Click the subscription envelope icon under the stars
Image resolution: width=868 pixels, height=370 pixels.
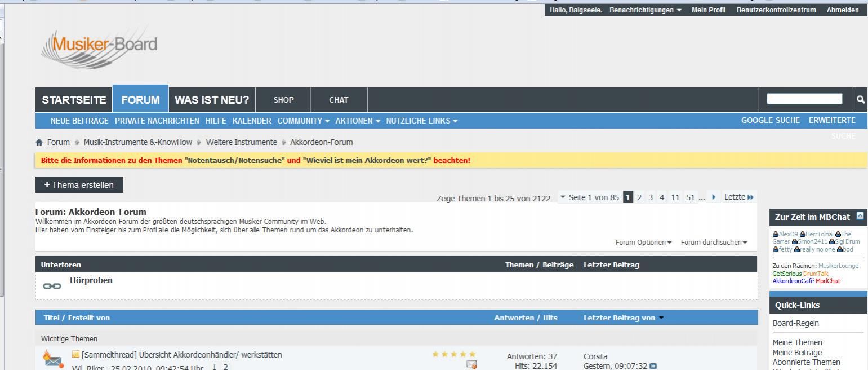coord(472,365)
